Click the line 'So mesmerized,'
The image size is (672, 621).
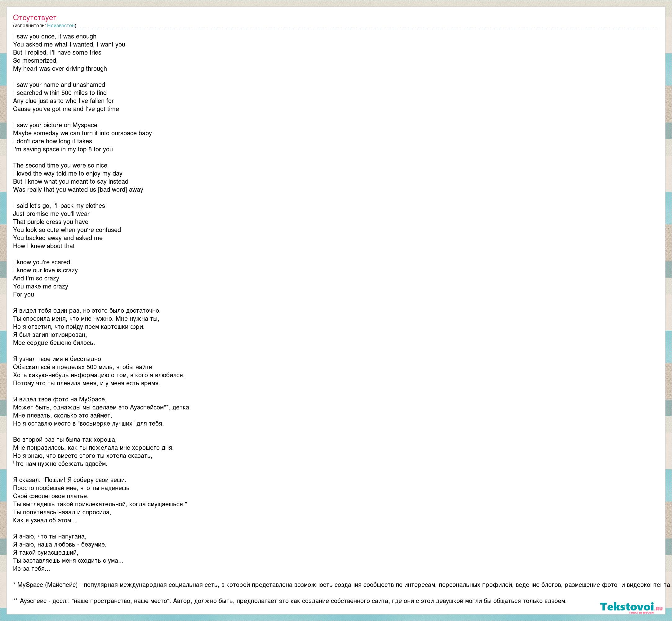36,60
